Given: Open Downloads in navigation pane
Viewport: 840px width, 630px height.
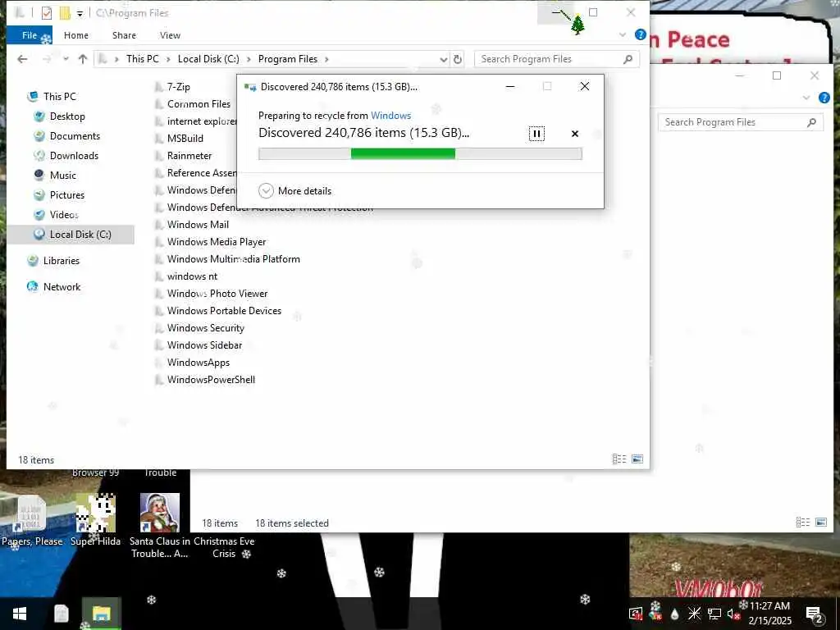Looking at the screenshot, I should 74,156.
